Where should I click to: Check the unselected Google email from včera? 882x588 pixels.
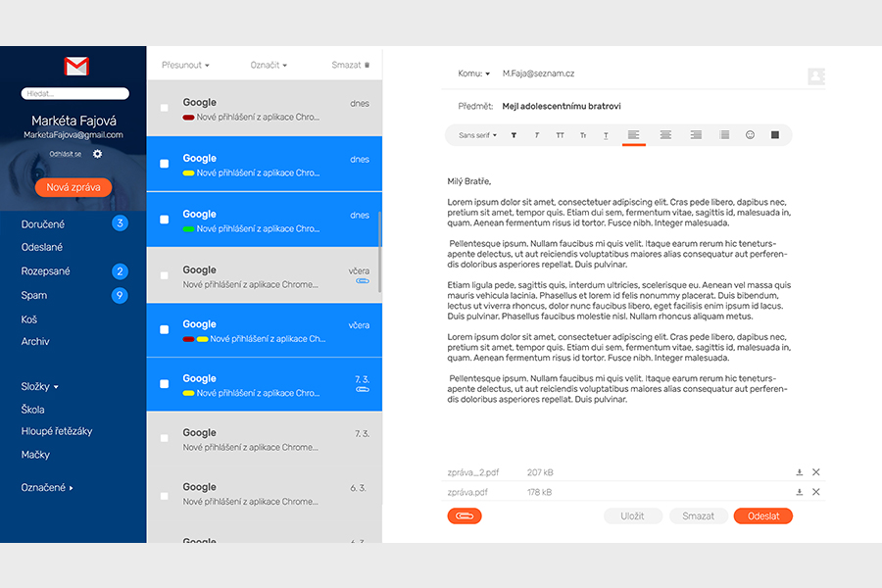(164, 275)
